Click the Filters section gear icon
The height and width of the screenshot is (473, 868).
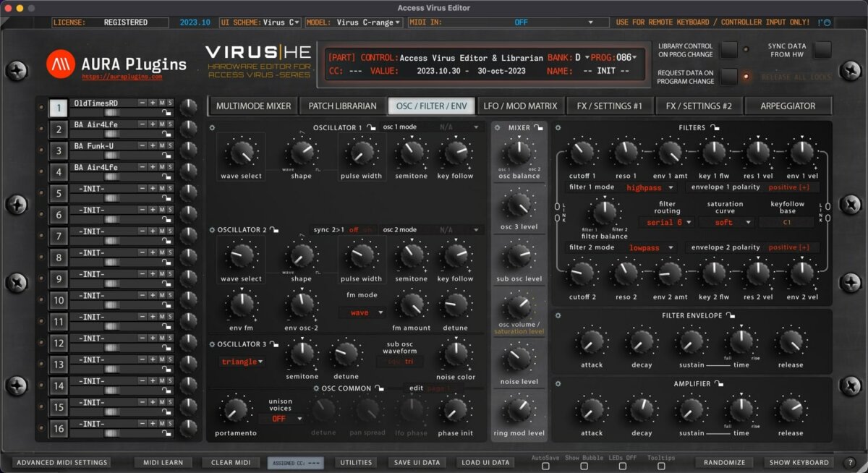point(558,128)
